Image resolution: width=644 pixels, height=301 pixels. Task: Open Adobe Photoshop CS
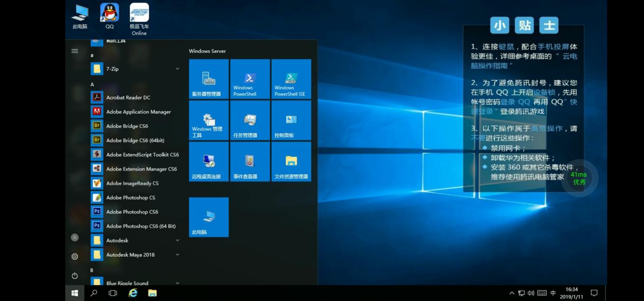click(135, 197)
